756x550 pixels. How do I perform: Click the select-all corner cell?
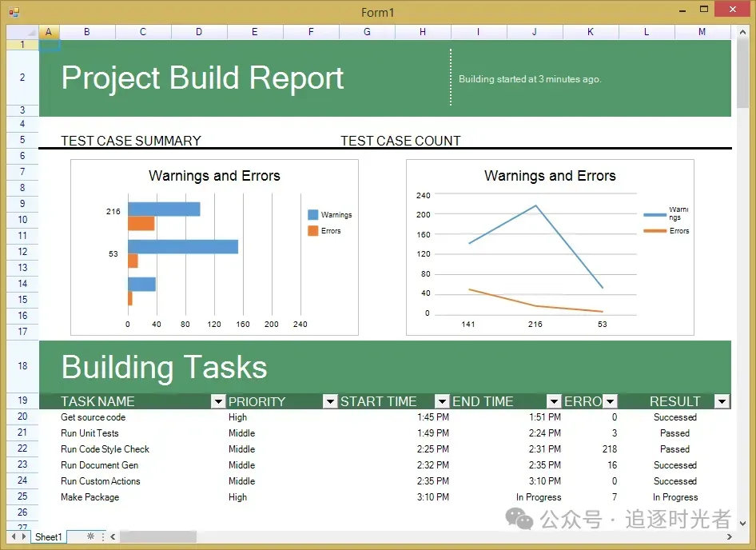[x=22, y=32]
